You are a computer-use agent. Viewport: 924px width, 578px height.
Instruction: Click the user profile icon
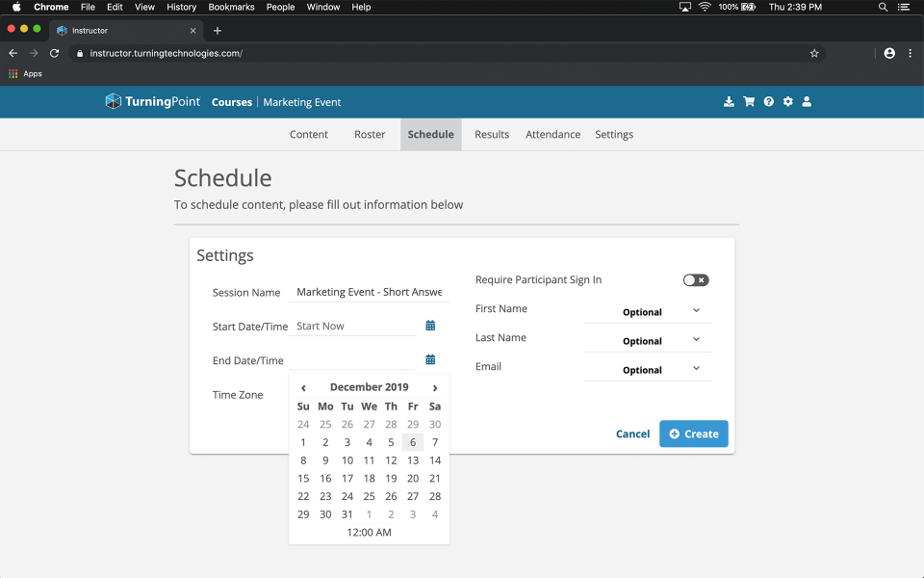(808, 102)
